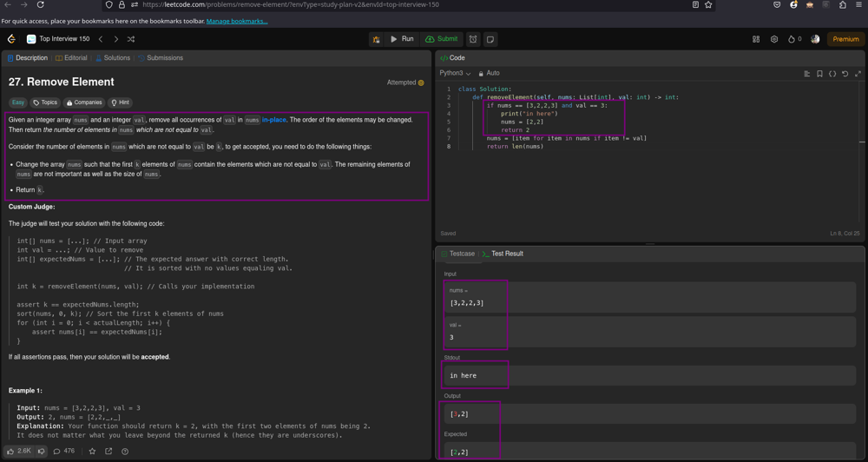Viewport: 868px width, 462px height.
Task: Reset code to default with revert icon
Action: tap(845, 74)
